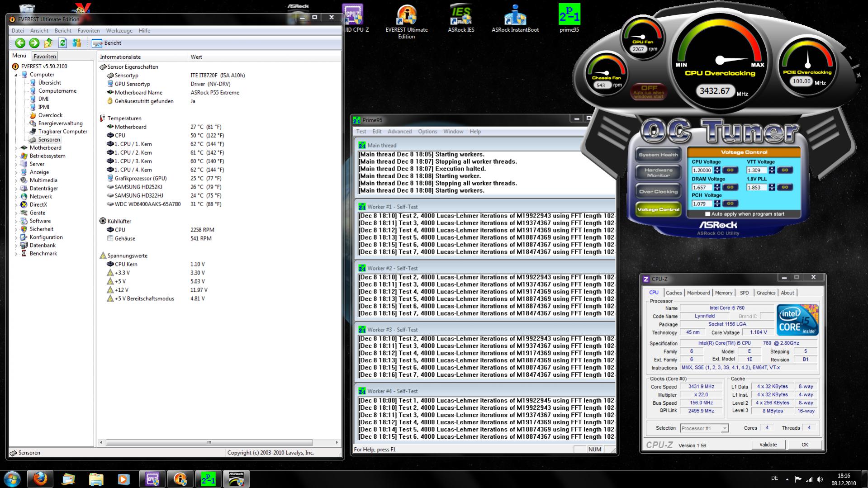Open the Bericht report toolbar button
This screenshot has width=868, height=488.
tap(107, 43)
